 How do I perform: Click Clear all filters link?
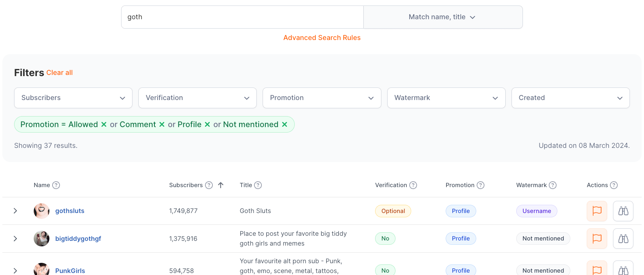(60, 73)
